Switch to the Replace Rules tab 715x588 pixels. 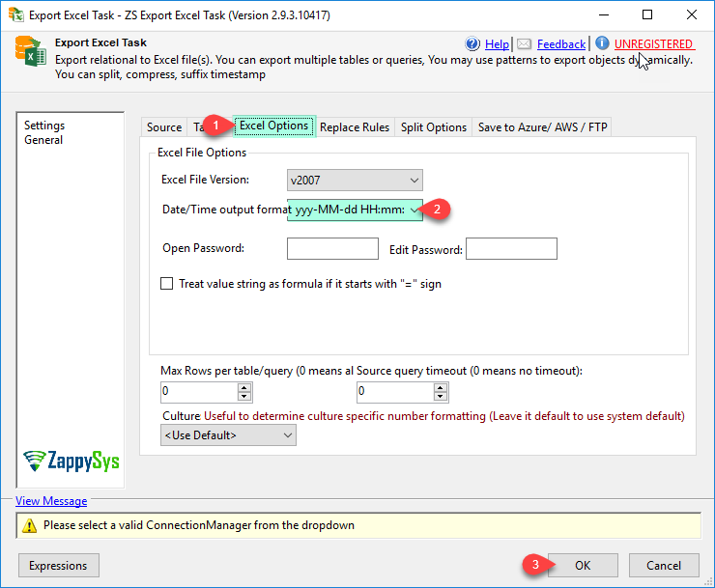pos(355,127)
